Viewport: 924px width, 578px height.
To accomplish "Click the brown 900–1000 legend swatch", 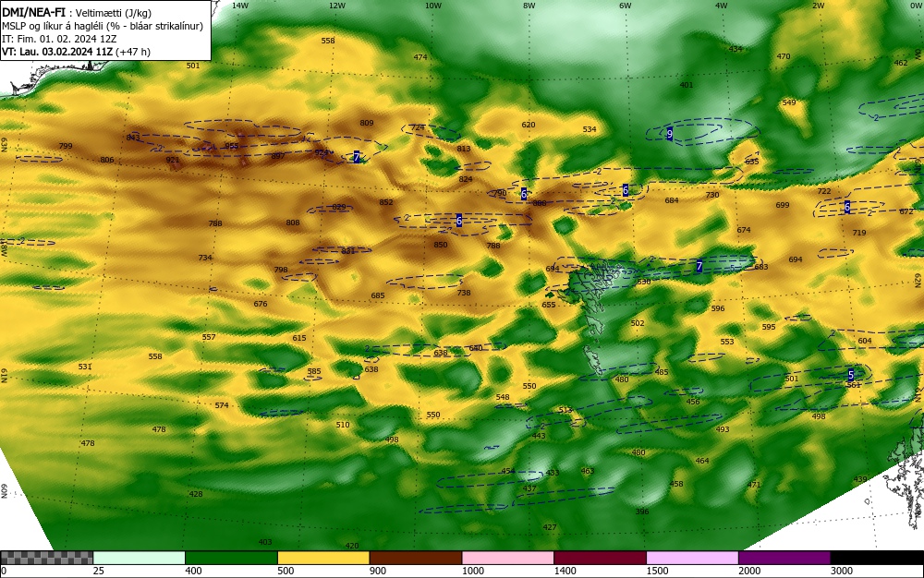I will pyautogui.click(x=416, y=558).
